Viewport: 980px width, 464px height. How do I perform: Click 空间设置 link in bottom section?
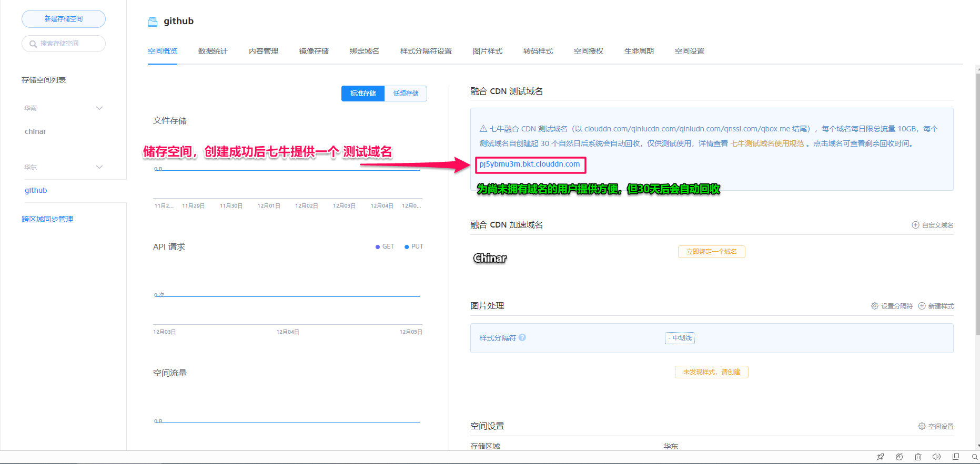click(x=941, y=426)
